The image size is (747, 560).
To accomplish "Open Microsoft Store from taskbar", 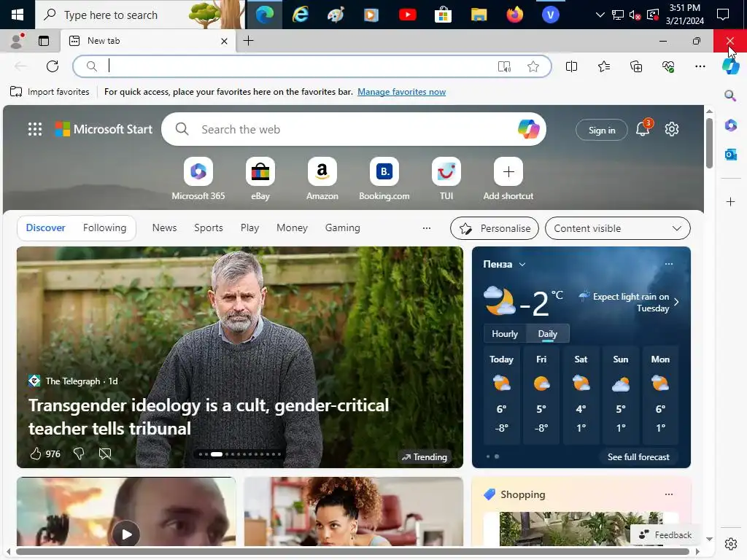I will click(443, 15).
